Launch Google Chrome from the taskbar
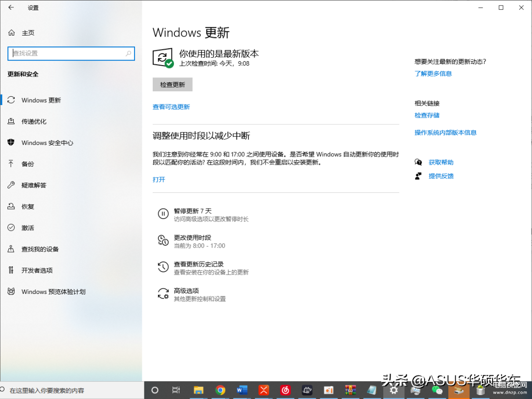 [220, 390]
